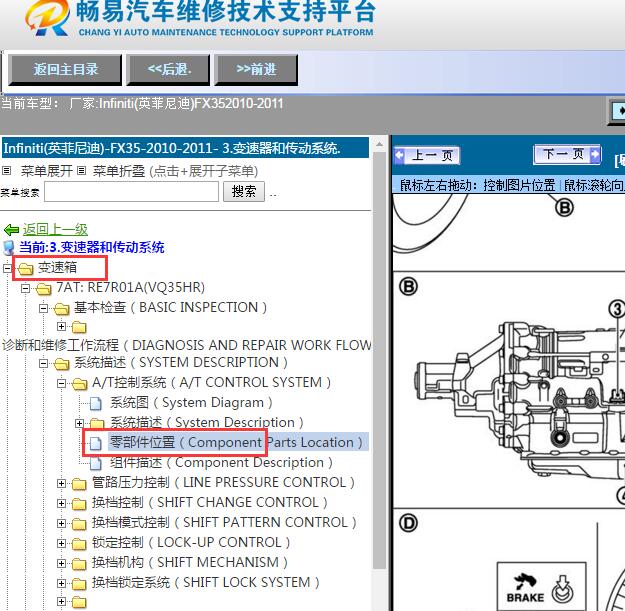The width and height of the screenshot is (625, 611).
Task: Collapse the 变速箱 tree node
Action: [x=7, y=268]
